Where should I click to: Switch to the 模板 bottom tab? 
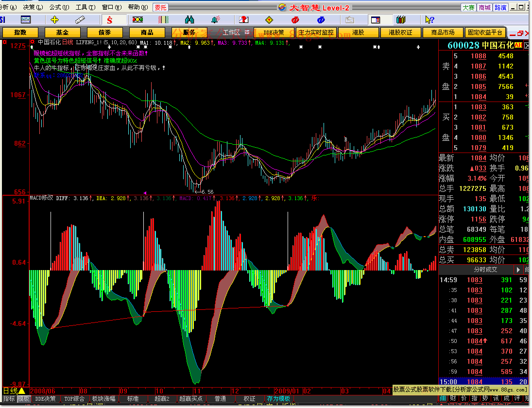[x=23, y=399]
